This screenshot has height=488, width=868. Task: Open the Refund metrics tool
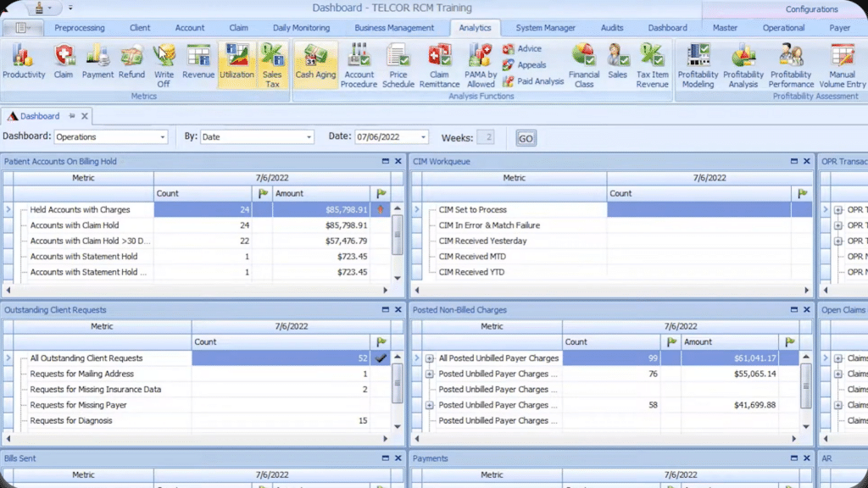click(131, 62)
